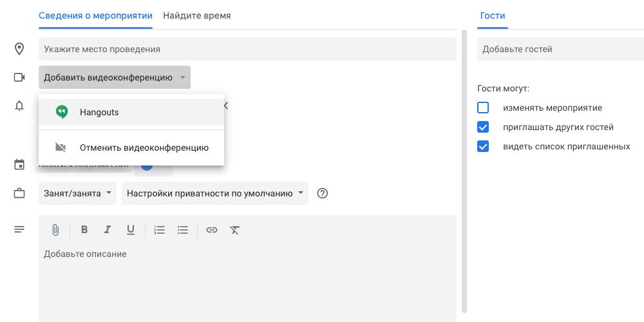Click the crossed-out camera icon

tap(61, 147)
